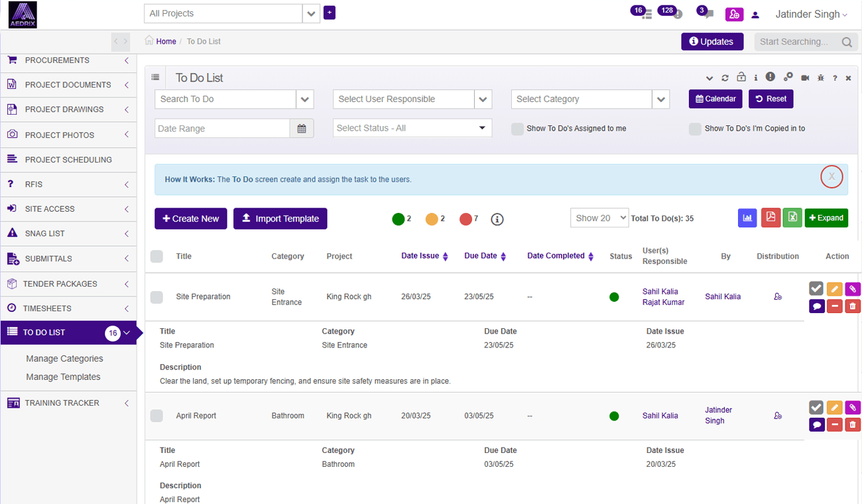Viewport: 862px width, 504px height.
Task: Export the list to Excel
Action: [x=792, y=218]
